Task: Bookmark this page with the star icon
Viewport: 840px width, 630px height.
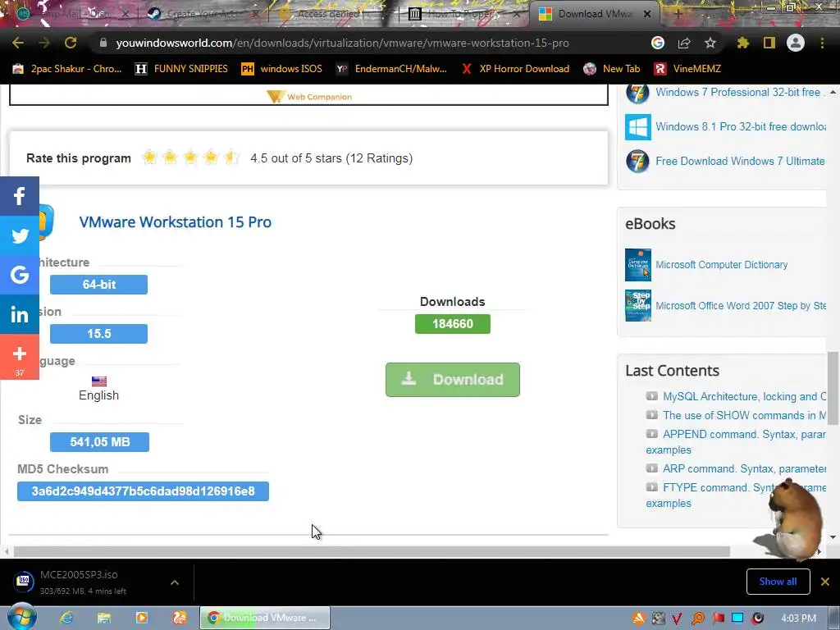Action: click(x=710, y=43)
